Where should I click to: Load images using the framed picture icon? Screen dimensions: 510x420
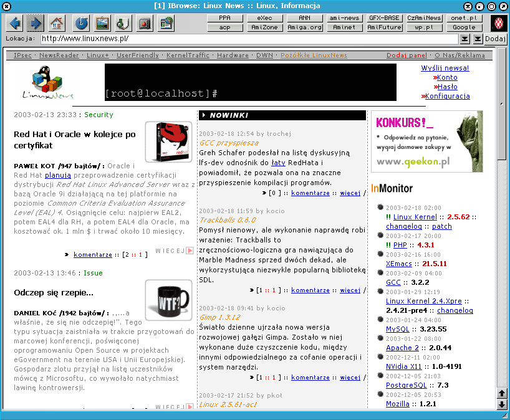point(102,23)
